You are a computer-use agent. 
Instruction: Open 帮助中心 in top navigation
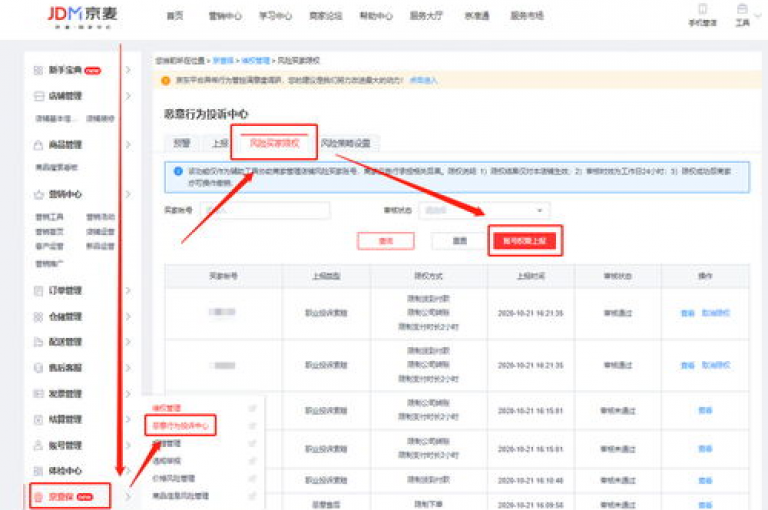point(376,16)
